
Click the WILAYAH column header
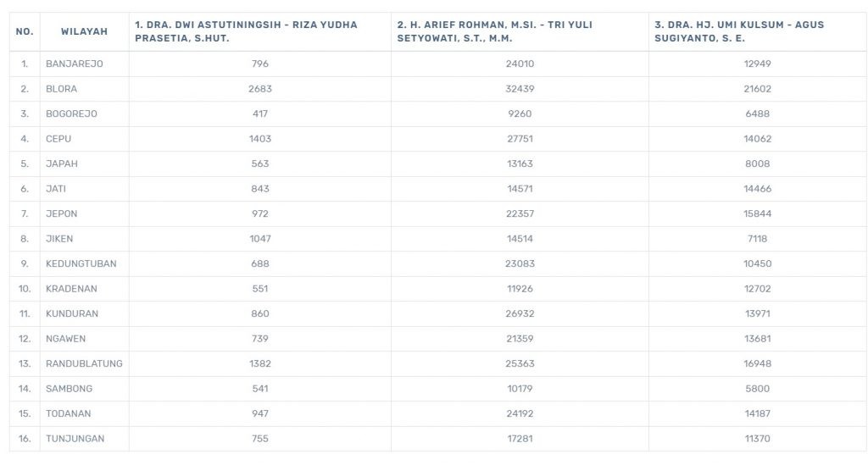84,31
